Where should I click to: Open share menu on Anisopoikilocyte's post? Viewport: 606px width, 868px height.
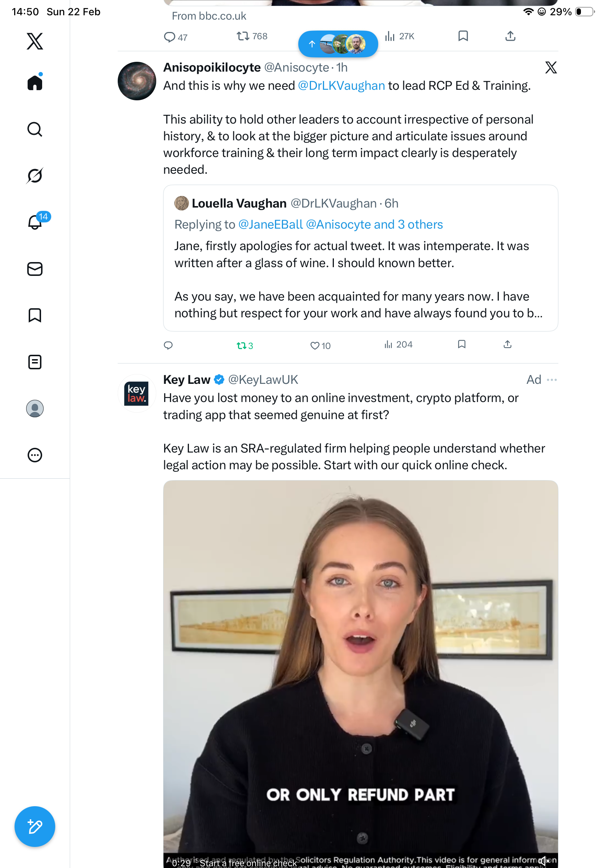pyautogui.click(x=508, y=344)
